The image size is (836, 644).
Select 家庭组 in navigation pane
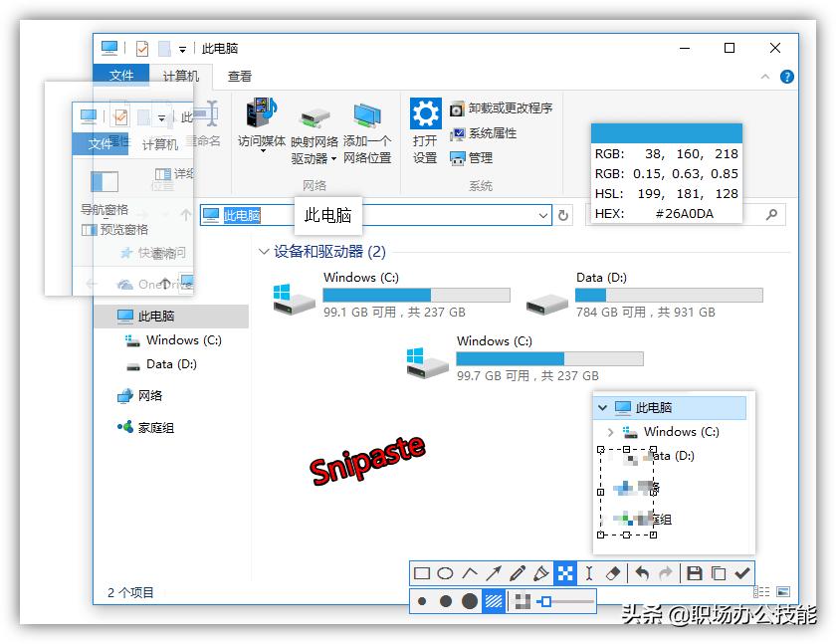pyautogui.click(x=145, y=428)
